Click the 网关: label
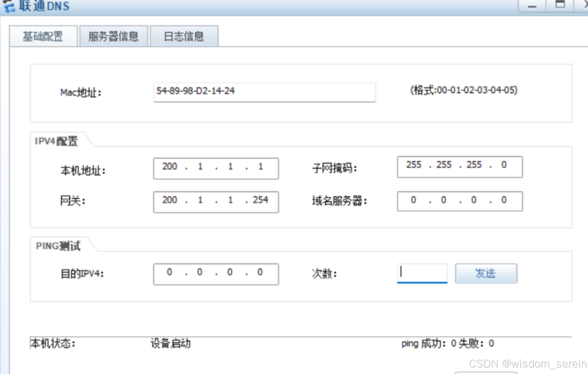This screenshot has width=588, height=374. (x=73, y=201)
